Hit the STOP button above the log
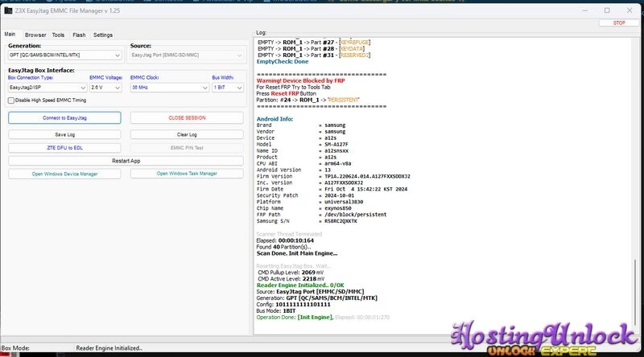This screenshot has height=357, width=644. (618, 23)
